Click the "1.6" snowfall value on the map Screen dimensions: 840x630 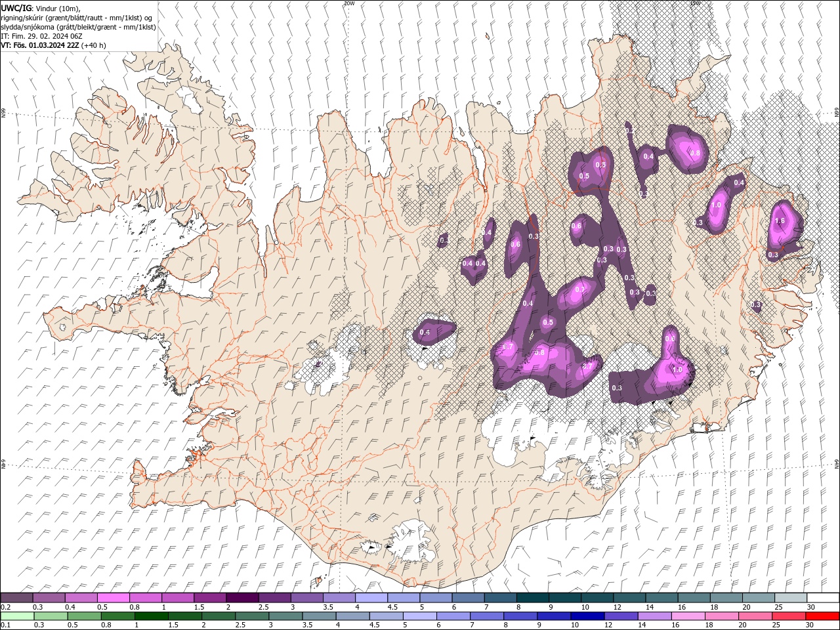coord(780,221)
